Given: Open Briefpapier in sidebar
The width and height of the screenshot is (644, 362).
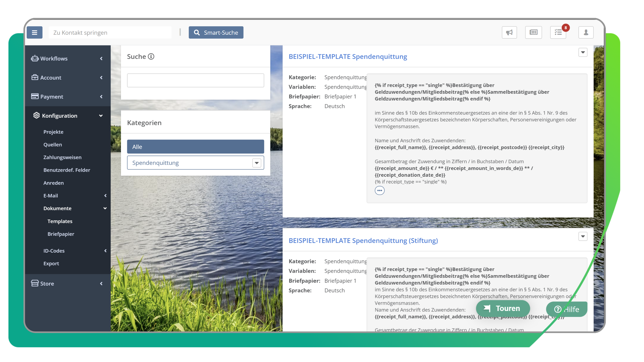Looking at the screenshot, I should 61,234.
